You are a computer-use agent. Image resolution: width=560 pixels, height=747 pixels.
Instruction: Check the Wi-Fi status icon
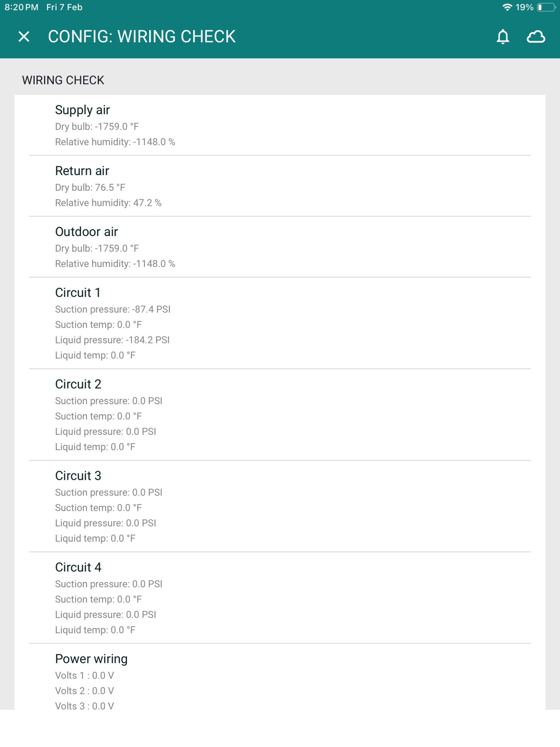click(507, 7)
